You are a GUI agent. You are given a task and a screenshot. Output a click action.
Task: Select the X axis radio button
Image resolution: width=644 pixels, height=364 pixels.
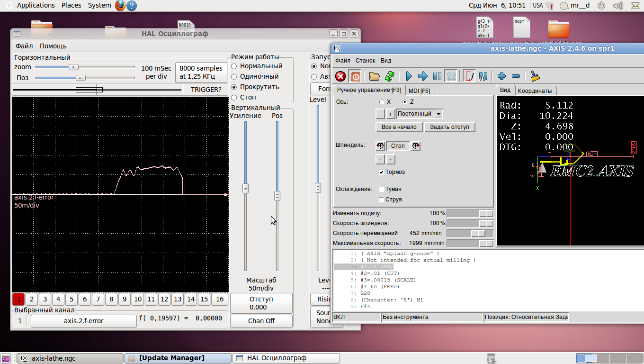point(382,102)
